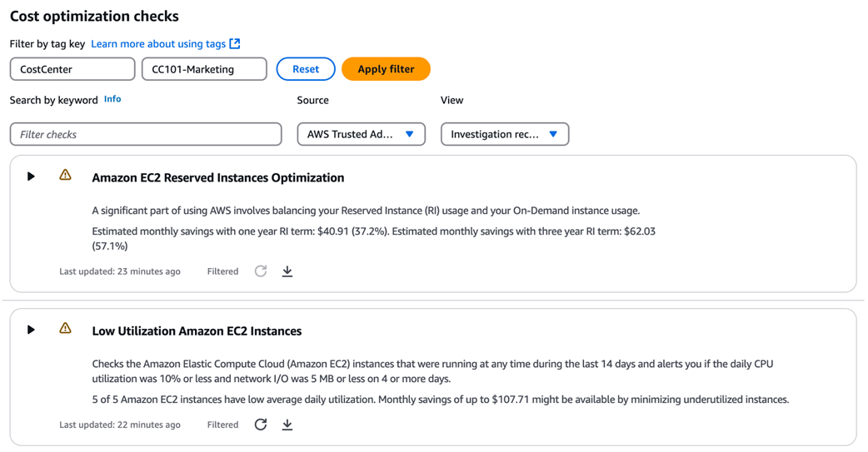Focus the Filter checks search field
The image size is (868, 452).
146,134
